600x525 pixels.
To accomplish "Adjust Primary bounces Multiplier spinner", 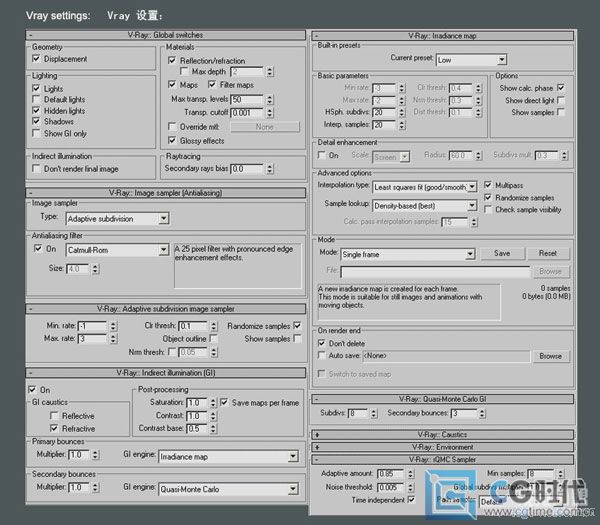I will point(95,455).
